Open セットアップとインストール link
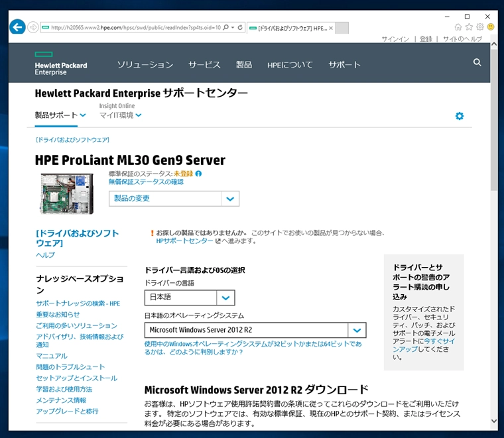The width and height of the screenshot is (504, 438). coord(76,378)
